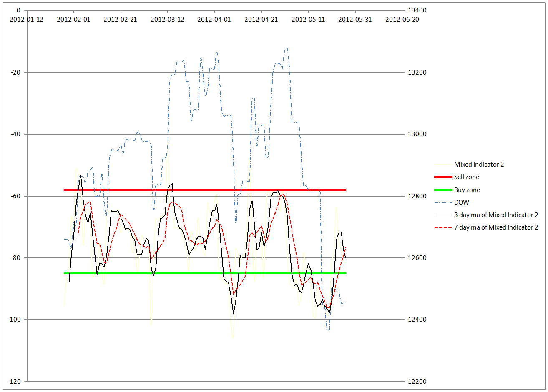The width and height of the screenshot is (548, 392).
Task: Click the "DOW" legend text
Action: 461,202
